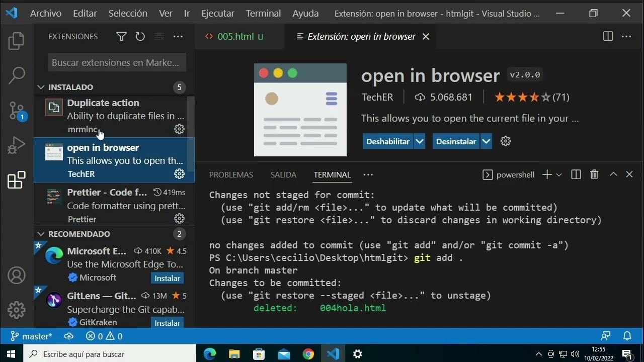Screen dimensions: 644x362
Task: Click the Deshabilitar button
Action: coord(388,141)
